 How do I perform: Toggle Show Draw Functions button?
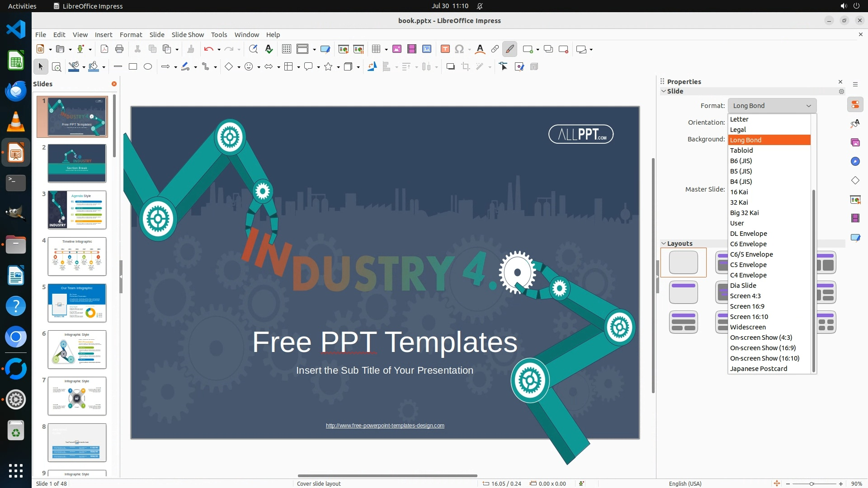pos(509,49)
